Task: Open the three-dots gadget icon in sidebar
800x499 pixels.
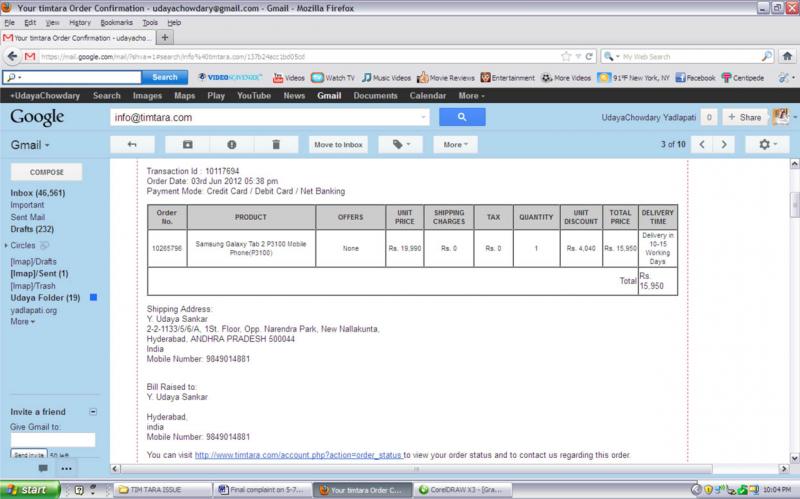Action: click(66, 468)
